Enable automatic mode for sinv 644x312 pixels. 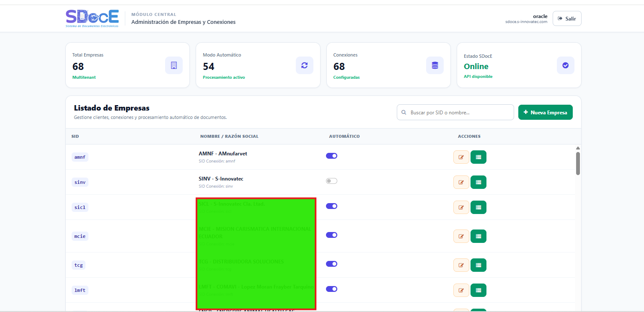click(331, 181)
